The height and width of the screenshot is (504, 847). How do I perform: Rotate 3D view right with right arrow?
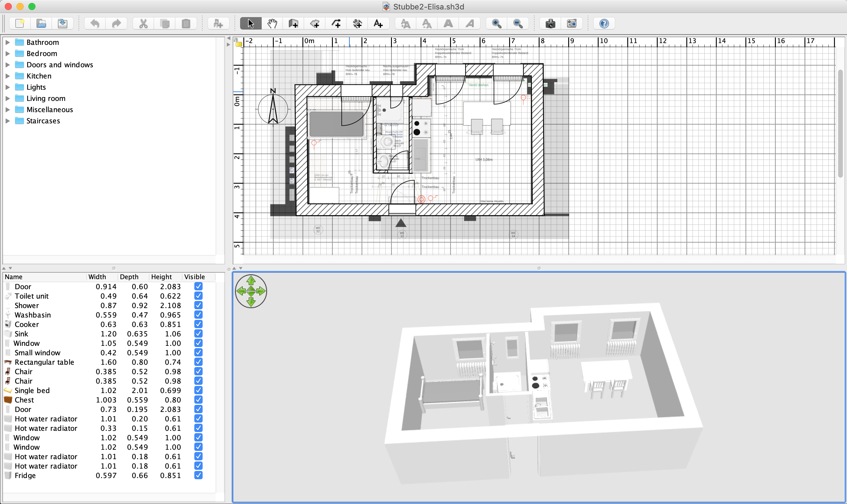point(261,291)
